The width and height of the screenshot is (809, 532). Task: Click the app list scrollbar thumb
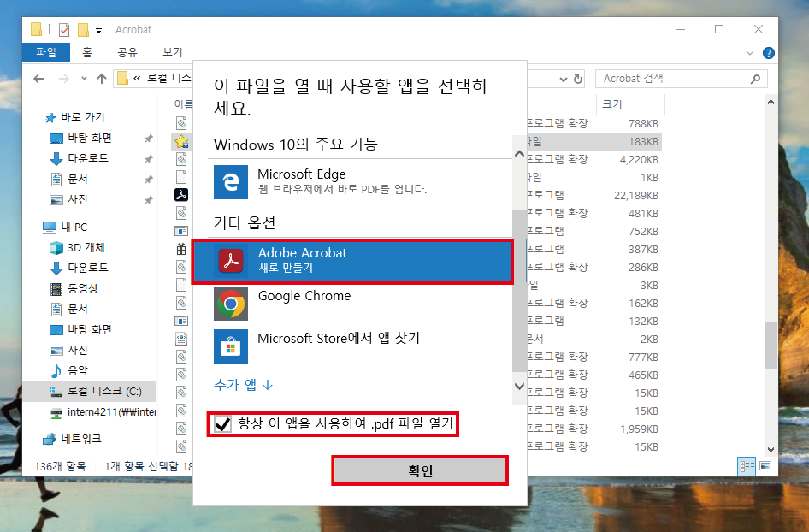[x=519, y=291]
